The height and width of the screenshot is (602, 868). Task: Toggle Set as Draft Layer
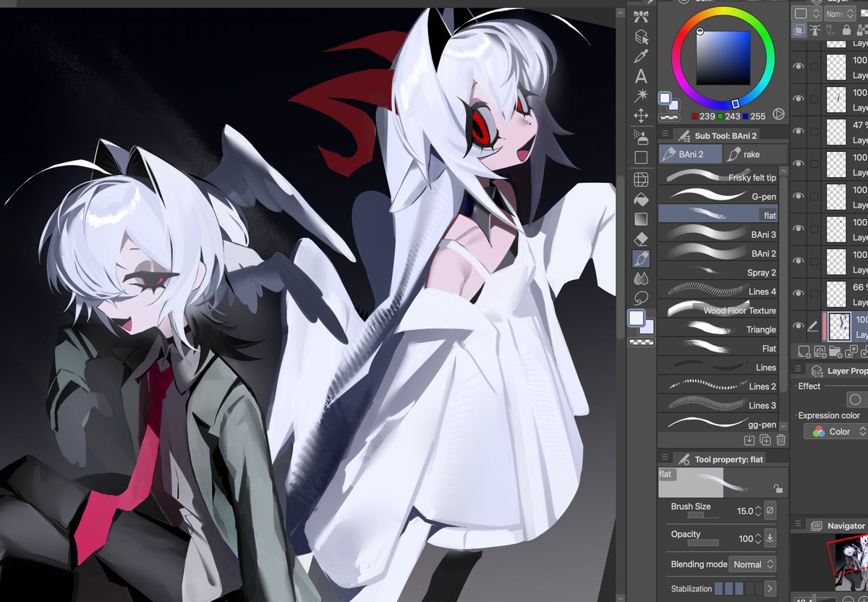[x=830, y=30]
